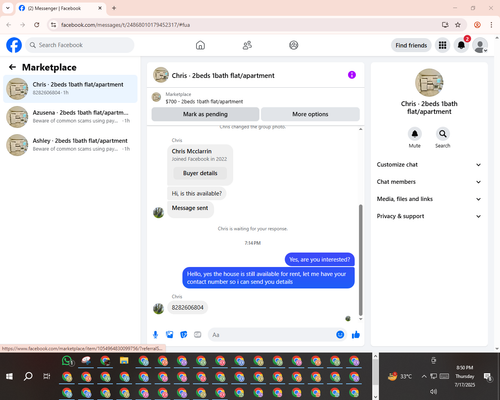The image size is (500, 400).
Task: Click Chris Mcclarrin name in buyer card
Action: tap(192, 151)
